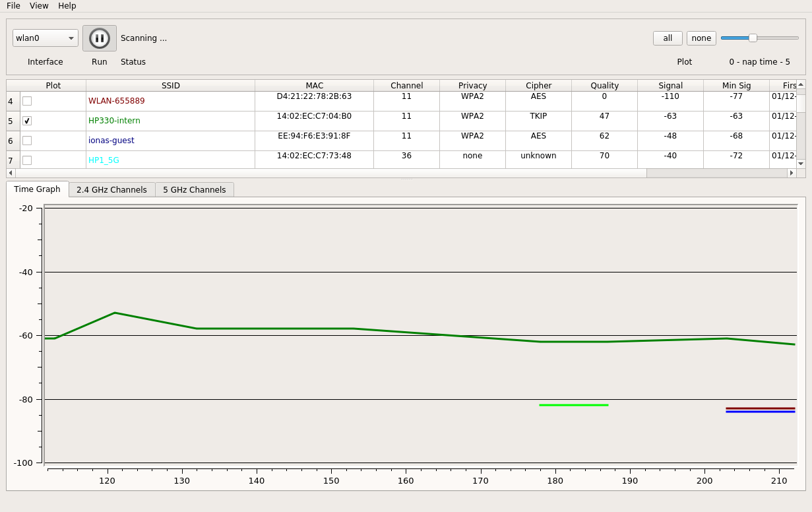Click table scroll left arrow
This screenshot has width=812, height=512.
click(x=11, y=173)
